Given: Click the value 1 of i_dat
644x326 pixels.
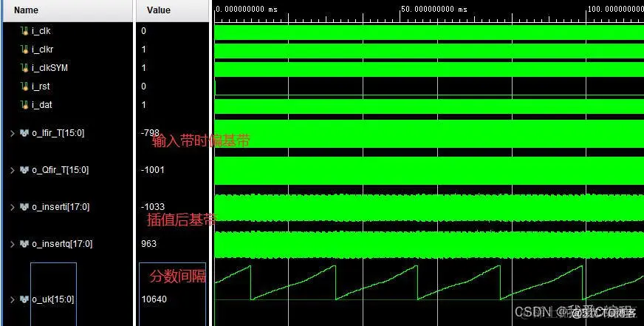Looking at the screenshot, I should pyautogui.click(x=144, y=105).
